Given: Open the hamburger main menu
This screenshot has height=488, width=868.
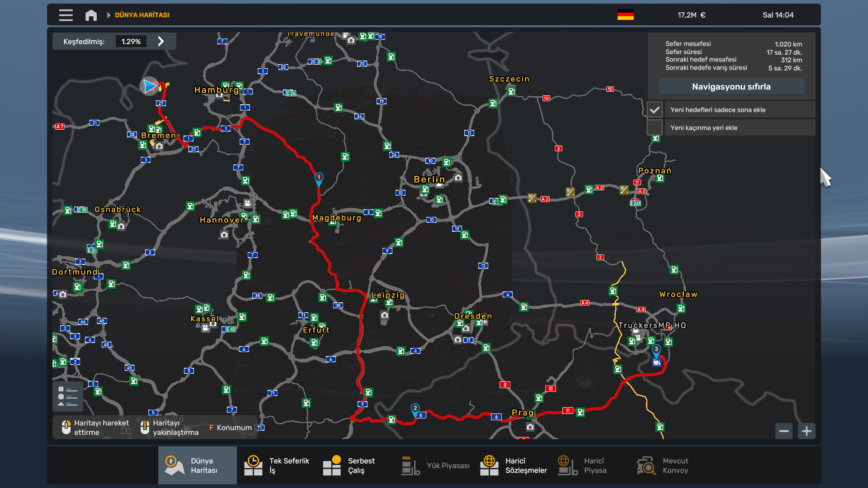Looking at the screenshot, I should click(x=66, y=15).
